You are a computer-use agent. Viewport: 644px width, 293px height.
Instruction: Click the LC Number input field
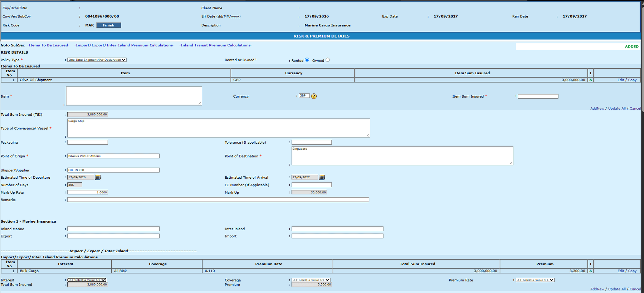(x=312, y=185)
